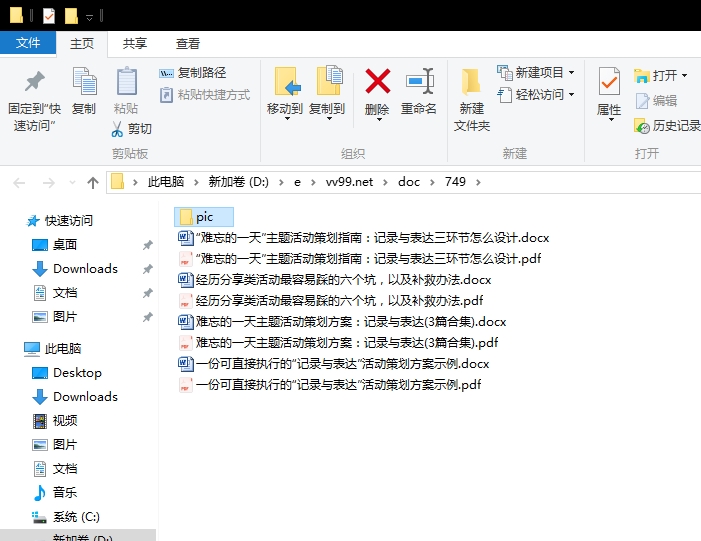The width and height of the screenshot is (701, 541).
Task: Click the Copy icon in ribbon
Action: (x=84, y=81)
